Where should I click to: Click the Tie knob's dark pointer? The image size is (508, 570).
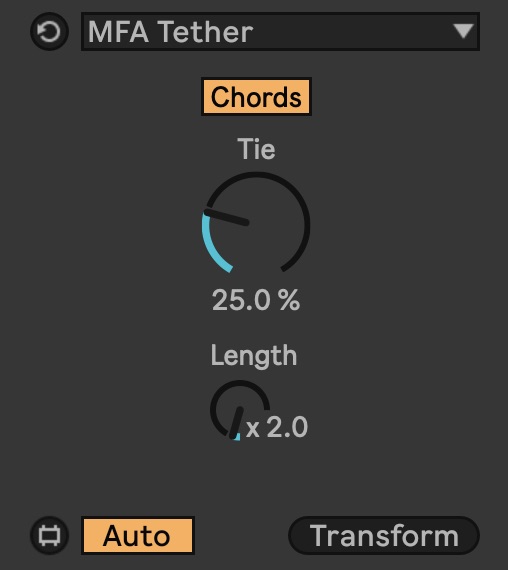227,217
